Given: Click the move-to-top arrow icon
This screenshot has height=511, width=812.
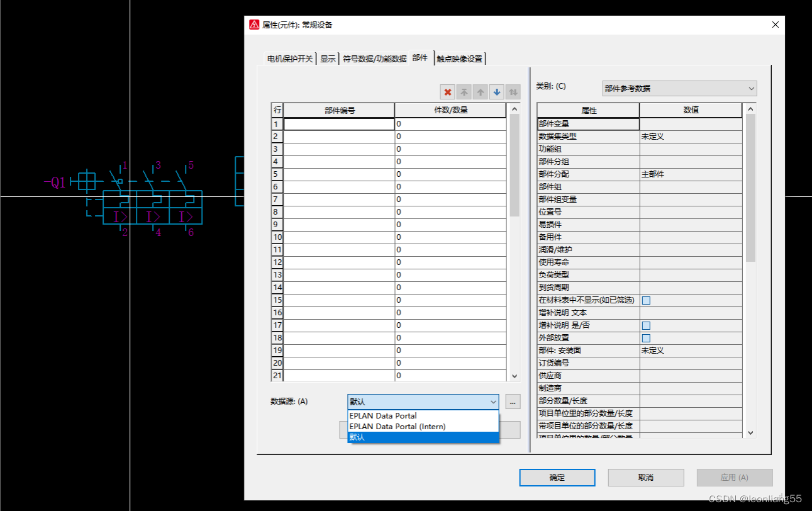Looking at the screenshot, I should click(x=464, y=93).
